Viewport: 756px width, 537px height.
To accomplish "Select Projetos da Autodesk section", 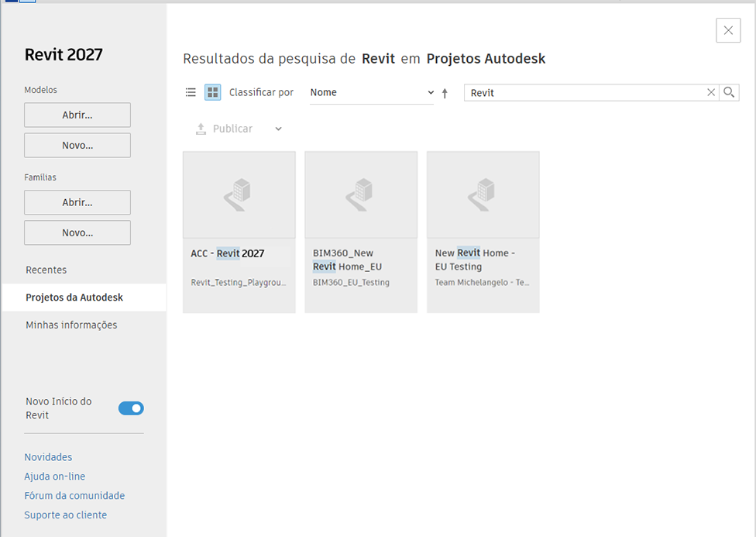I will (84, 298).
